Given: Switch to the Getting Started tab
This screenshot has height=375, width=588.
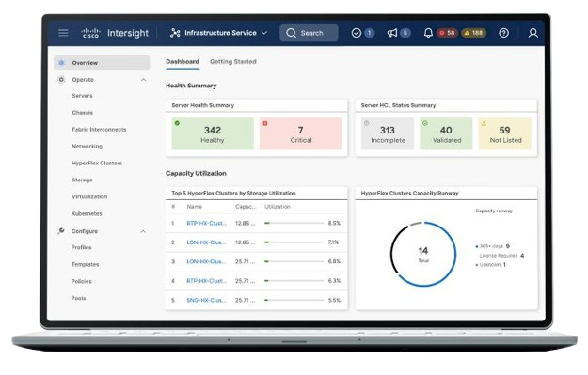Looking at the screenshot, I should point(233,61).
